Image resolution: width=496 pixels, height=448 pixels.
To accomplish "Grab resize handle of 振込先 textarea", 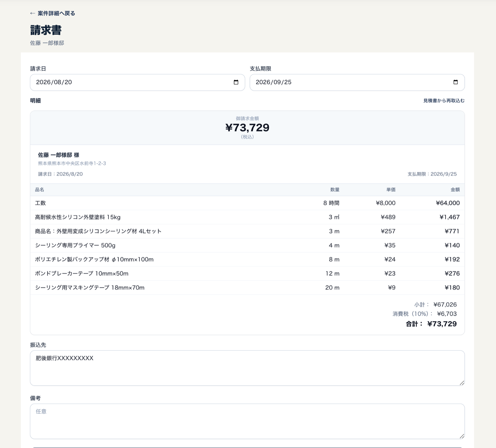I will click(x=462, y=382).
